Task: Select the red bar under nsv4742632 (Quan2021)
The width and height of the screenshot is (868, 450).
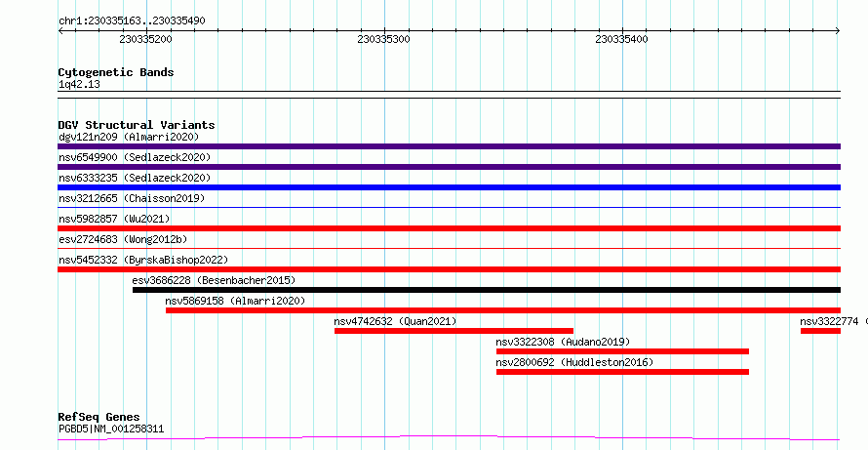Action: coord(454,331)
